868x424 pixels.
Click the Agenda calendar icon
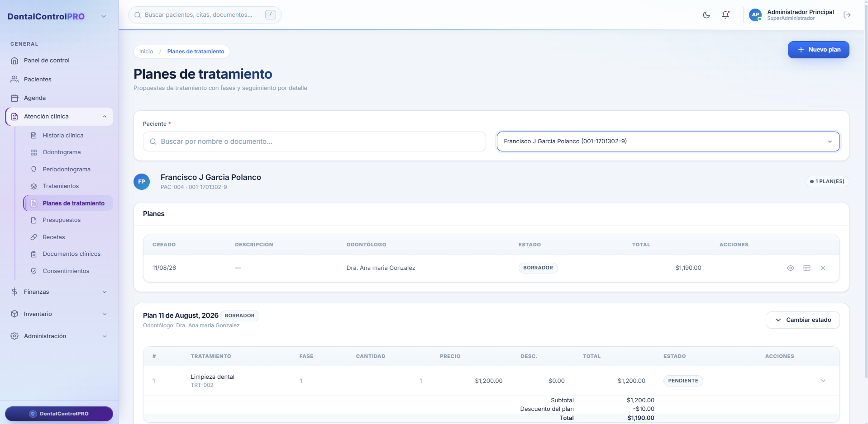coord(14,98)
